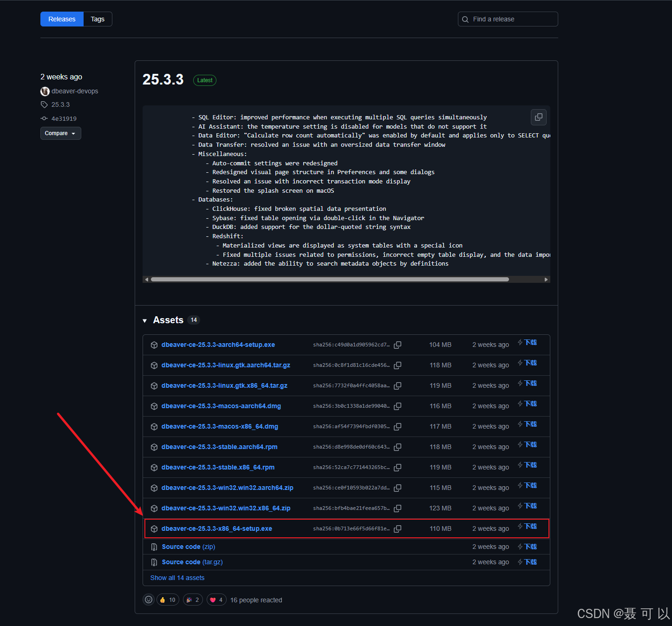Viewport: 672px width, 626px height.
Task: Click the search magnifier in Find a release
Action: [465, 20]
